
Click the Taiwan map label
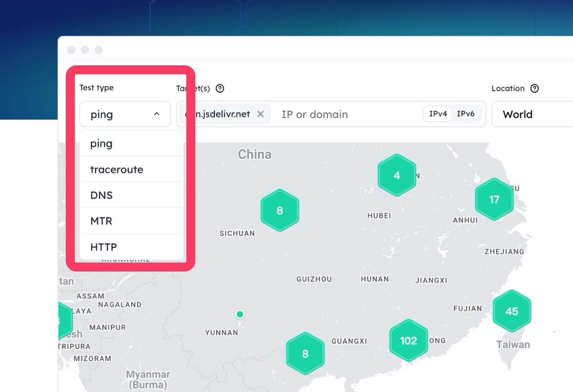513,345
